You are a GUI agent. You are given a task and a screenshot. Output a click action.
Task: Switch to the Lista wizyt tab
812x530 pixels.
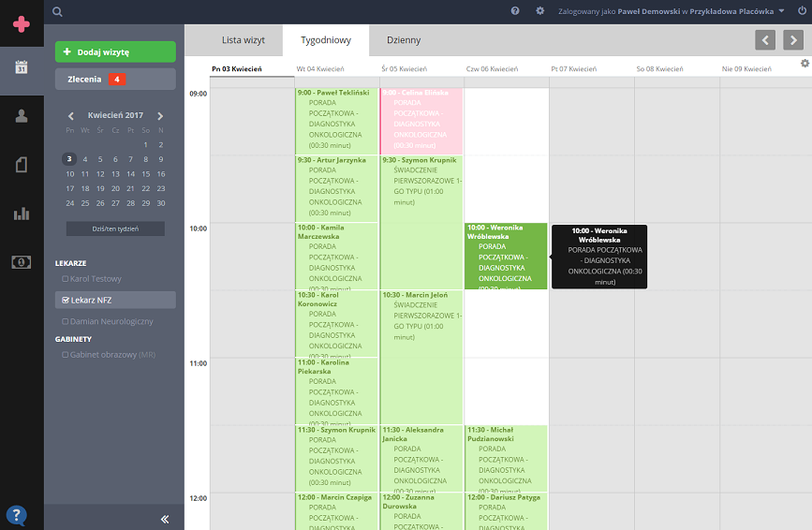243,40
